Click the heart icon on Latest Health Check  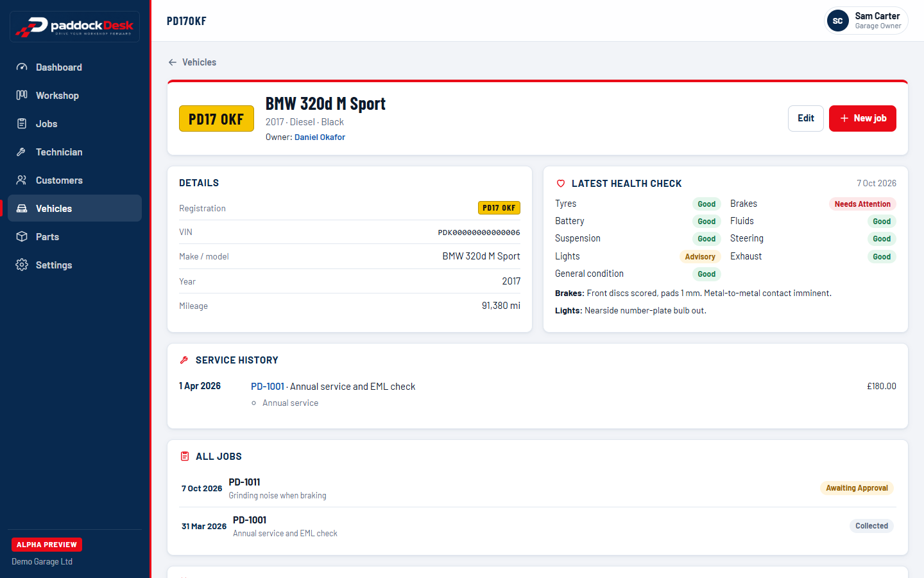[x=561, y=184]
